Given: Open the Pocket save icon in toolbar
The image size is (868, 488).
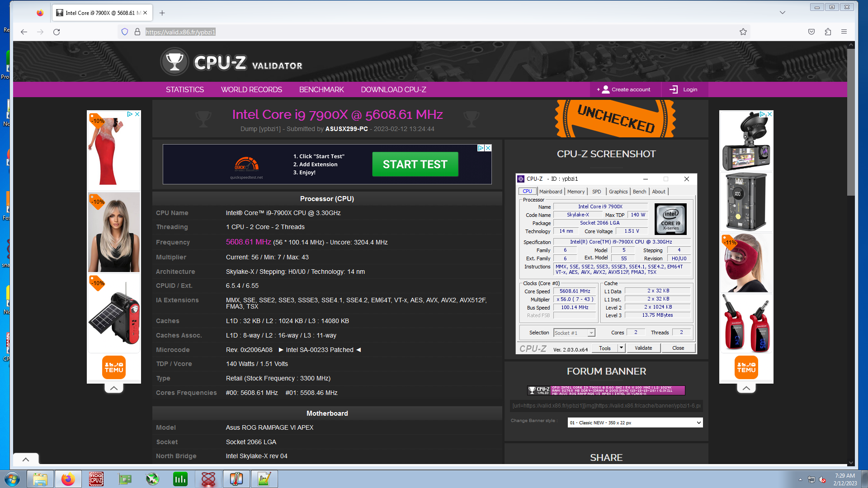Looking at the screenshot, I should pyautogui.click(x=811, y=32).
